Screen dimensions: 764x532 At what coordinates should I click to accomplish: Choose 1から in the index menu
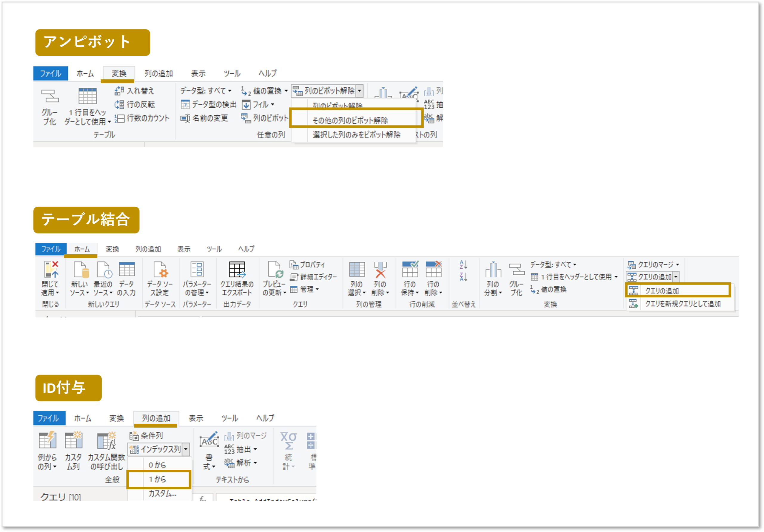(x=157, y=479)
